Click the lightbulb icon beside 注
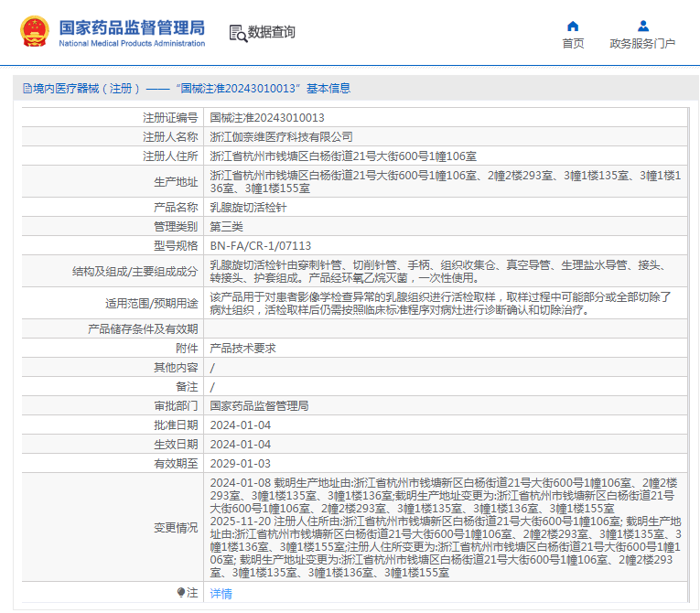This screenshot has width=700, height=613. pos(180,593)
